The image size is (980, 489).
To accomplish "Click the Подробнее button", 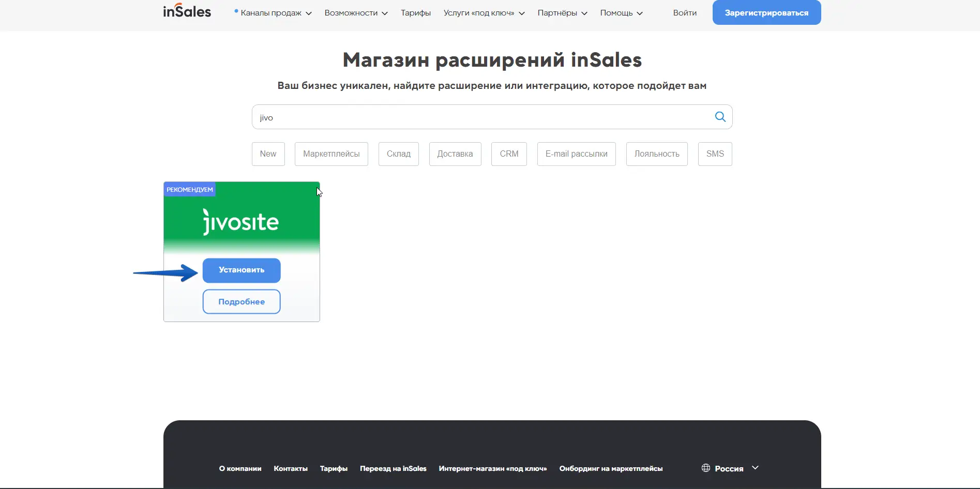I will [242, 302].
